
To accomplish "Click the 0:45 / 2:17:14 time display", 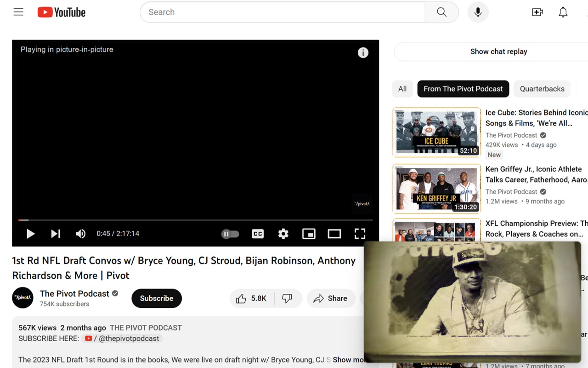I will click(x=118, y=234).
